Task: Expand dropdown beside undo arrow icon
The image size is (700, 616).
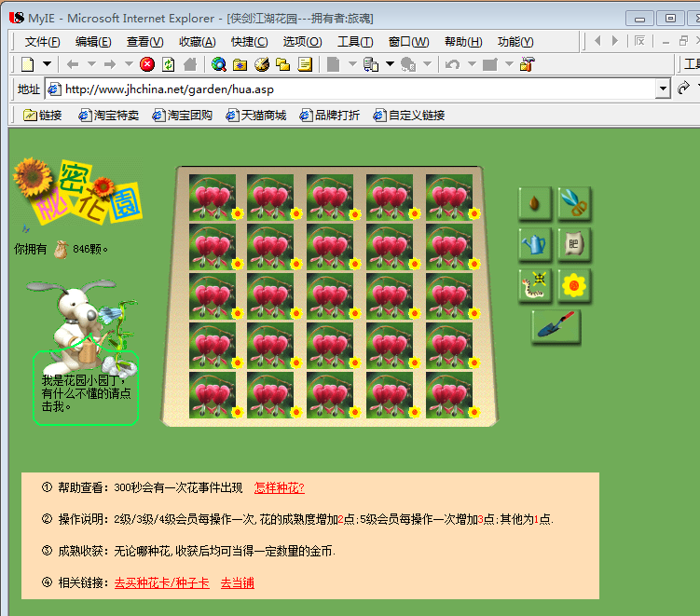Action: [472, 63]
